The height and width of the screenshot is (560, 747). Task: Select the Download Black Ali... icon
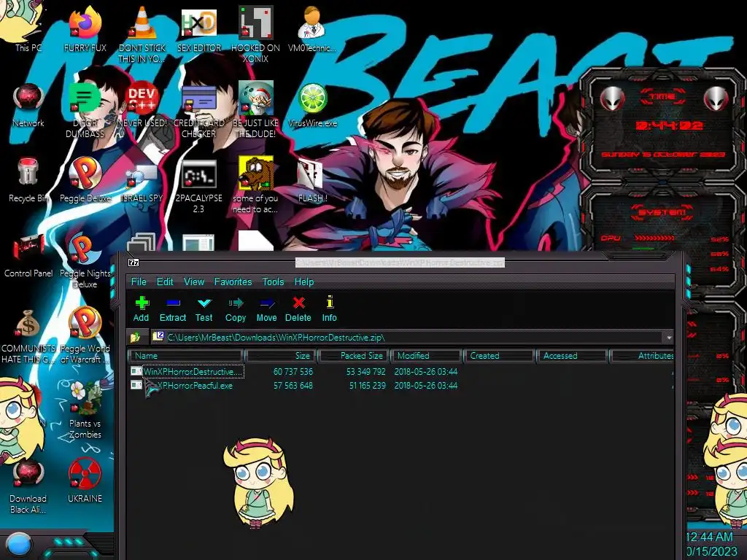pyautogui.click(x=28, y=486)
